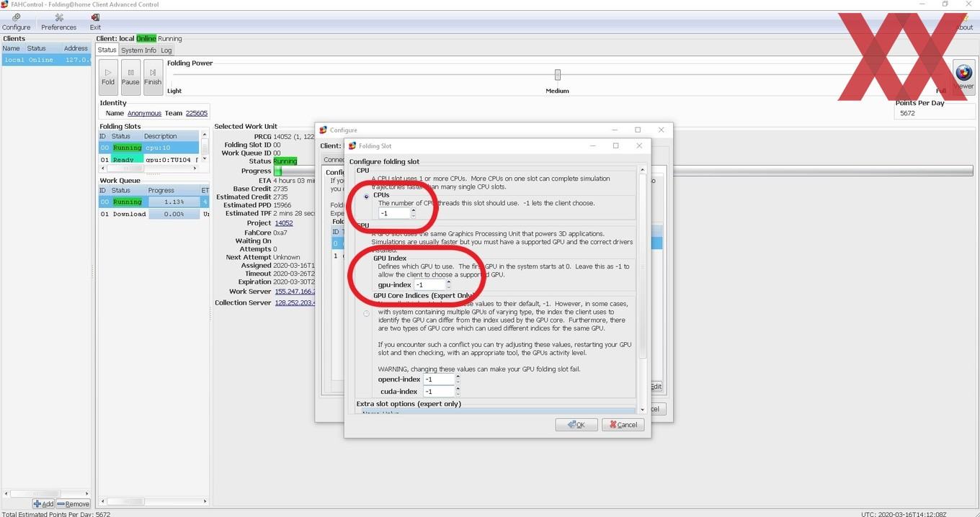980x517 pixels.
Task: Click the Light folding power label
Action: [x=174, y=91]
